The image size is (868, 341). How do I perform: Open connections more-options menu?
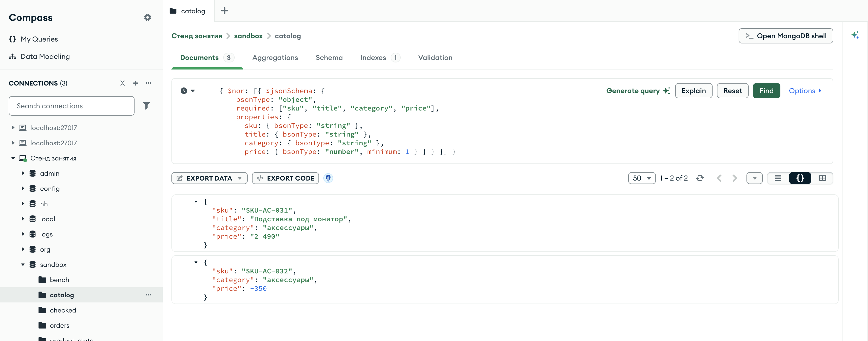pos(148,83)
